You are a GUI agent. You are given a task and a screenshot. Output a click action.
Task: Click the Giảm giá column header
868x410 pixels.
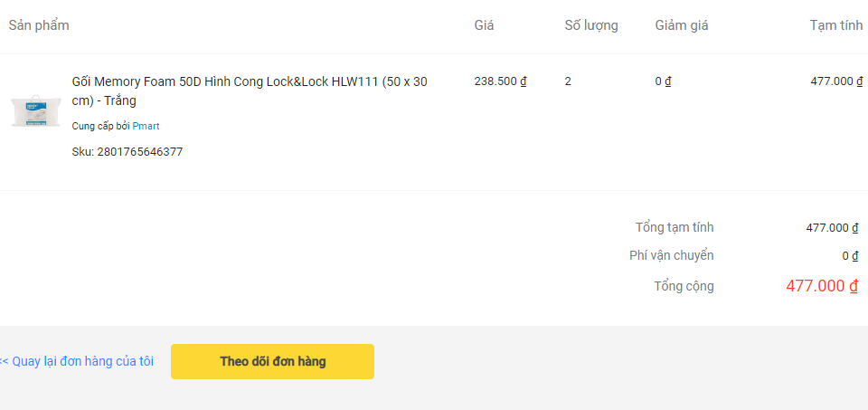click(x=682, y=25)
